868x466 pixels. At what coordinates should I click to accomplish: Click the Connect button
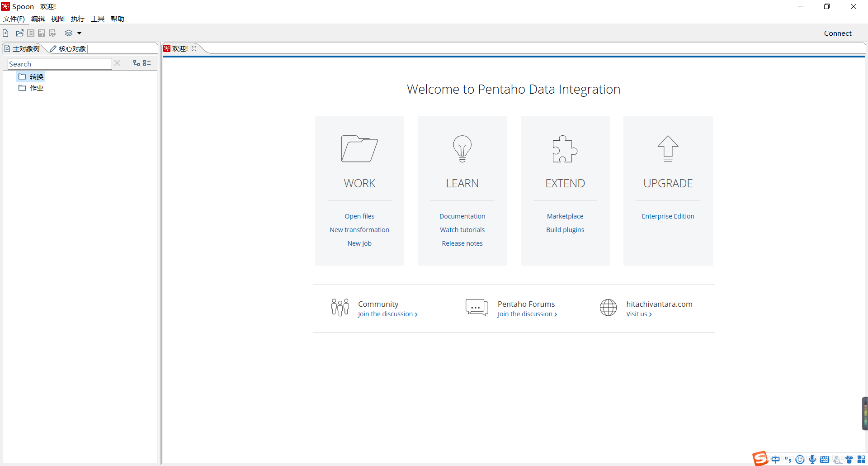[838, 33]
